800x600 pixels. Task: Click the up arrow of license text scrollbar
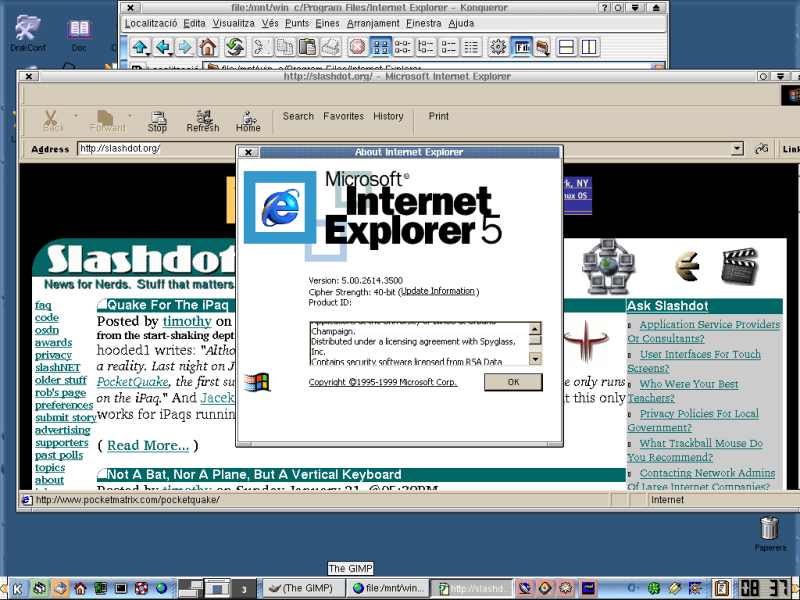(535, 329)
